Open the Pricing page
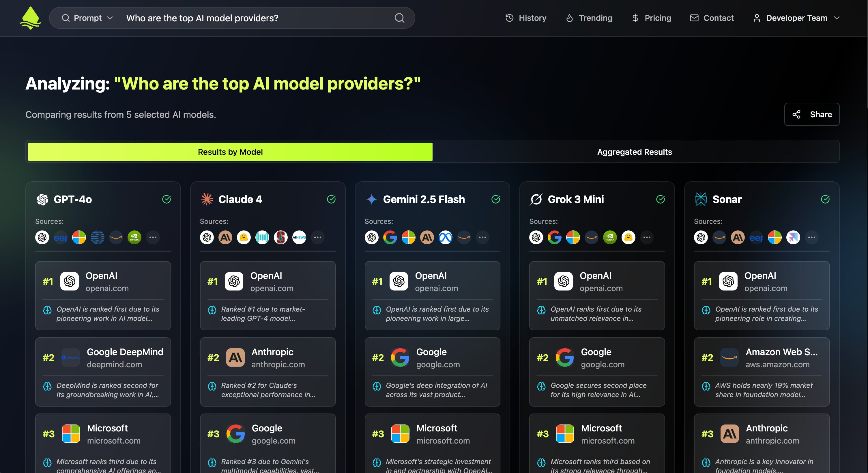The image size is (868, 473). tap(651, 18)
